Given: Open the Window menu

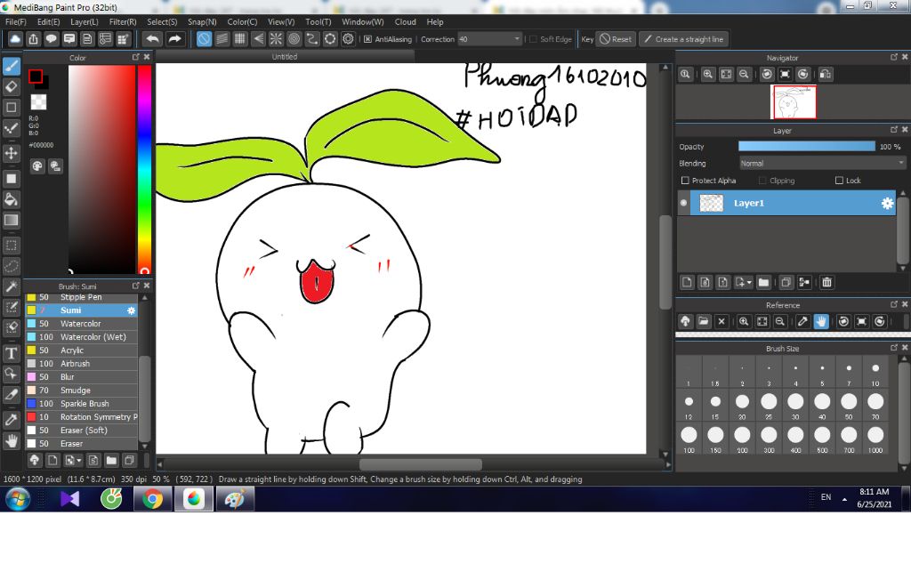Looking at the screenshot, I should click(x=363, y=22).
